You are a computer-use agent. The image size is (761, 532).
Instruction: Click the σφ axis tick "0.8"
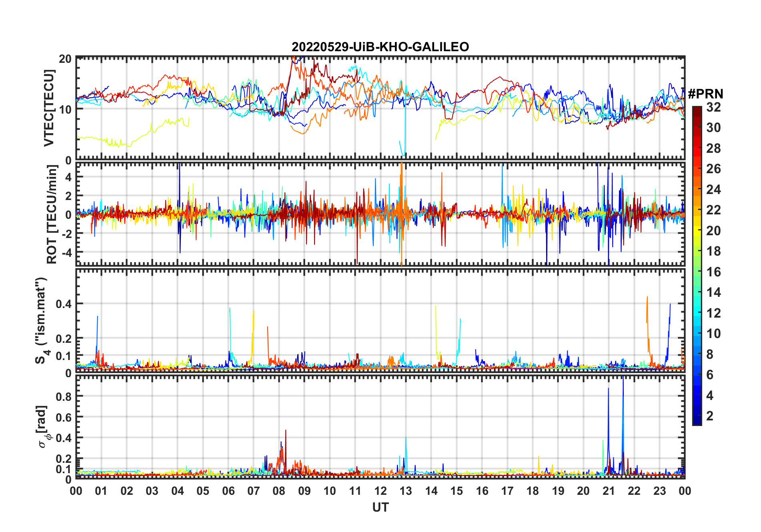(x=63, y=396)
